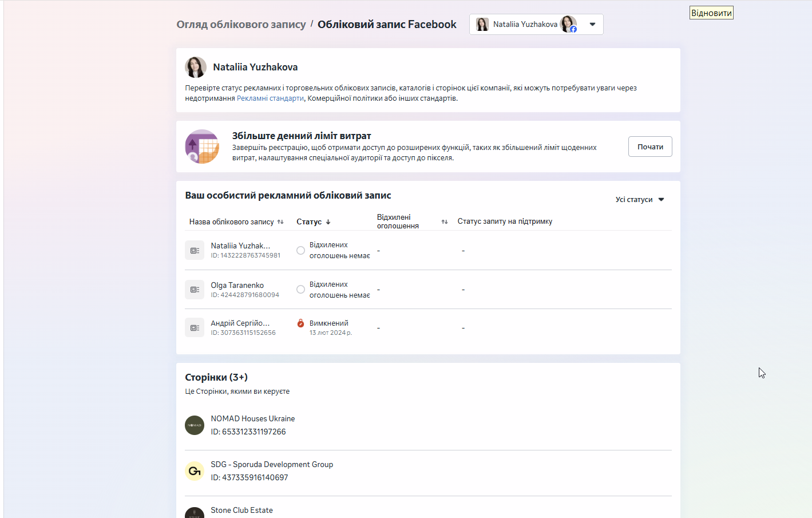Open Olga Taranenko ad account
This screenshot has width=812, height=518.
pyautogui.click(x=237, y=285)
